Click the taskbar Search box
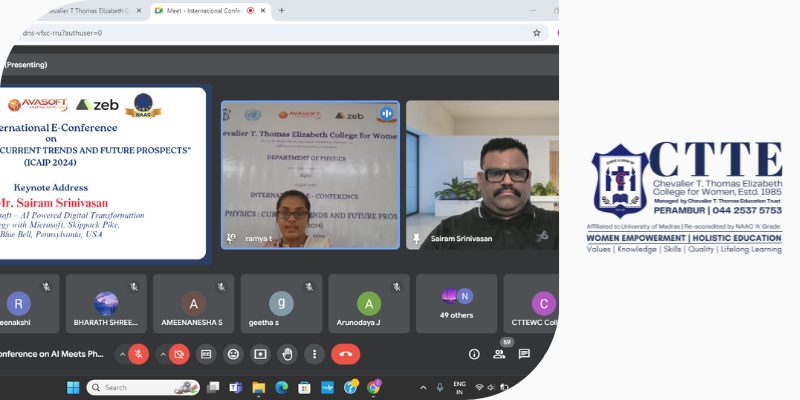This screenshot has height=400, width=800. 143,388
